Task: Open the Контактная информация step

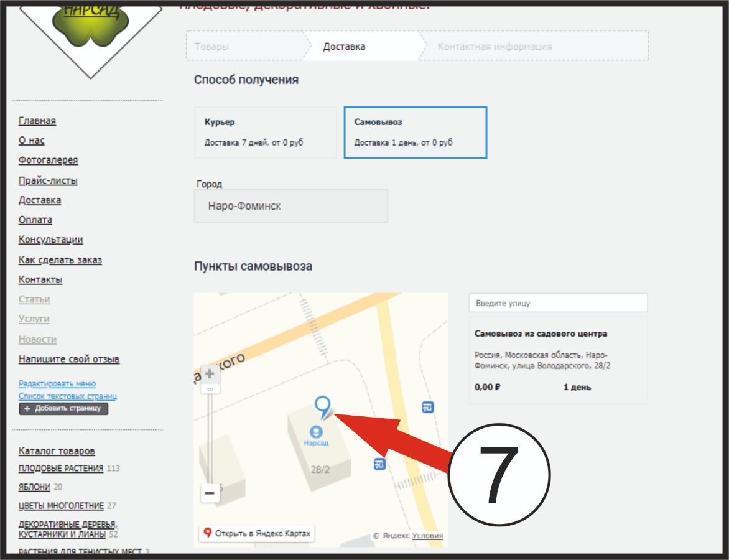Action: coord(495,47)
